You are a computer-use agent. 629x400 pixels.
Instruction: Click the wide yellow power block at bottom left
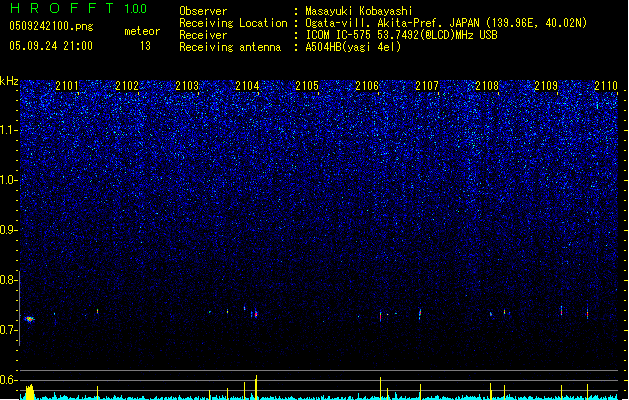30,392
